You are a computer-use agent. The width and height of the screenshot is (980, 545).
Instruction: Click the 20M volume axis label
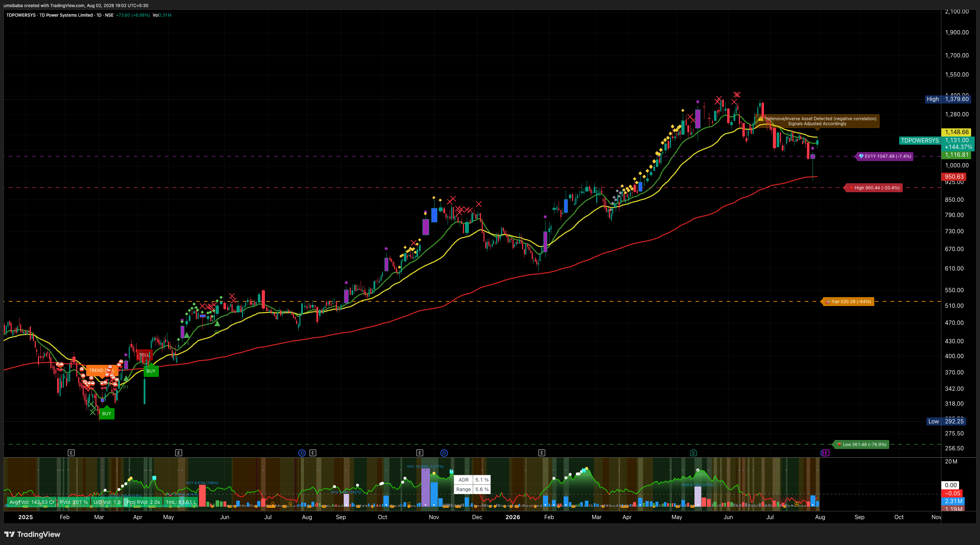coord(951,461)
